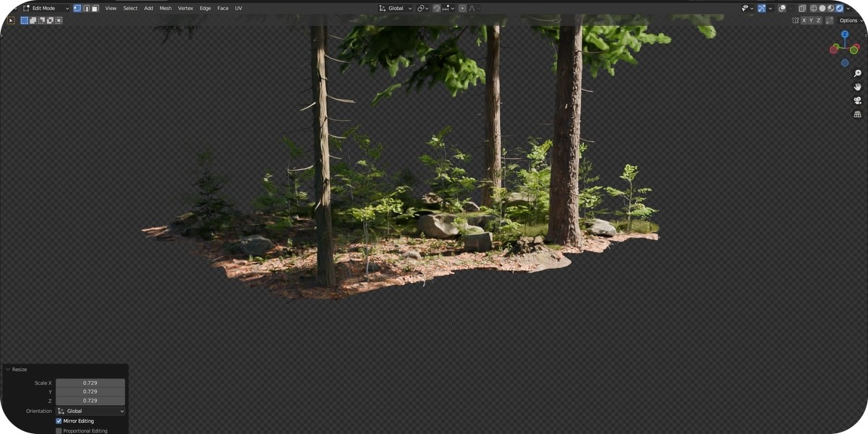This screenshot has width=868, height=434.
Task: Open the Options popover
Action: [851, 20]
